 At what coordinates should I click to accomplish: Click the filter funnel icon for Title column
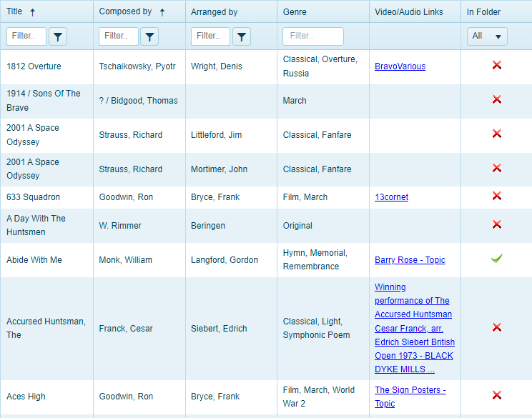[58, 36]
